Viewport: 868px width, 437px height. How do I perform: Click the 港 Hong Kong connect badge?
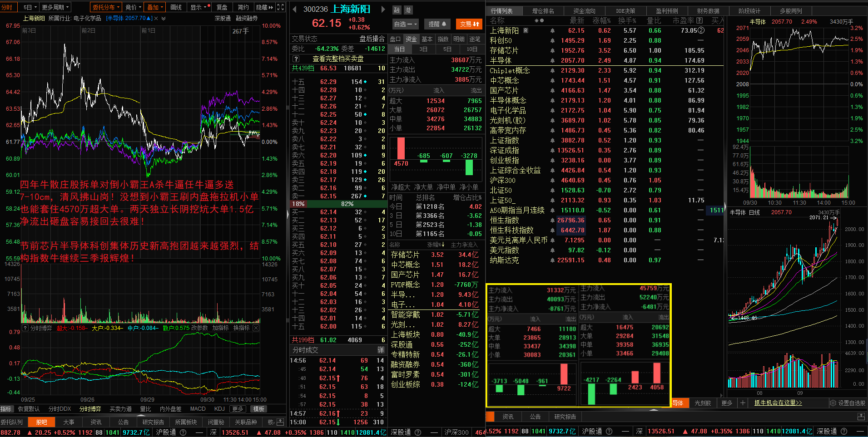coord(407,10)
